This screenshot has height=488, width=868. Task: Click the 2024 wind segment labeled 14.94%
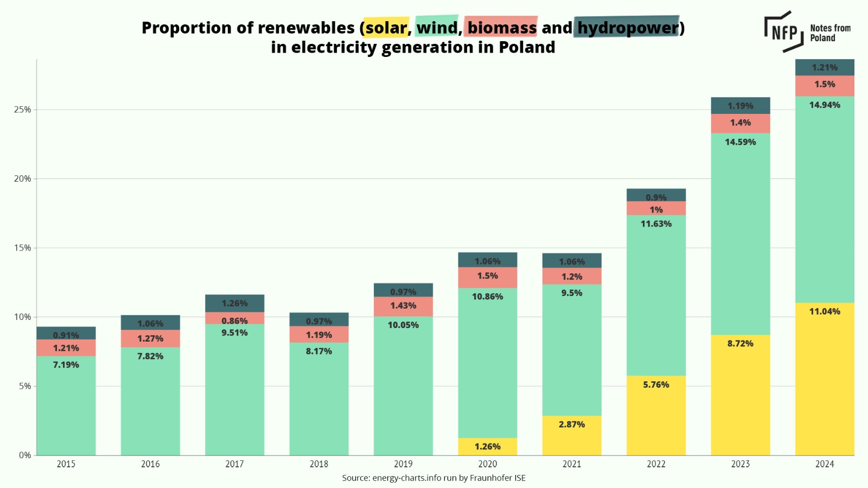(x=825, y=199)
